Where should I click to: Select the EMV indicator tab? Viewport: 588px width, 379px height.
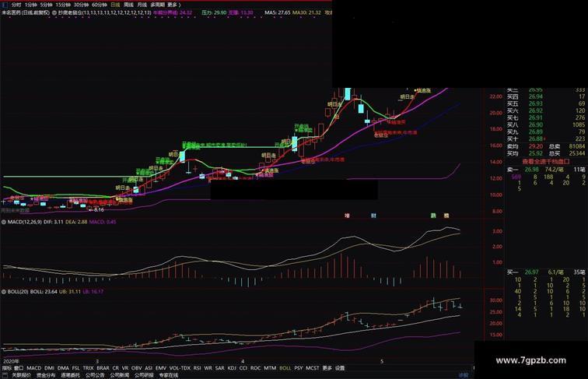pos(160,368)
